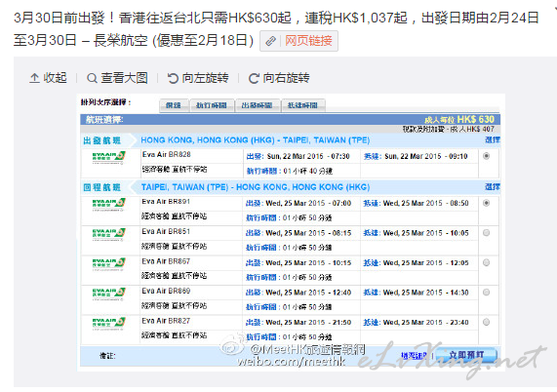Click 選擇 link on the 出發航班 header
This screenshot has height=392, width=557.
[493, 139]
